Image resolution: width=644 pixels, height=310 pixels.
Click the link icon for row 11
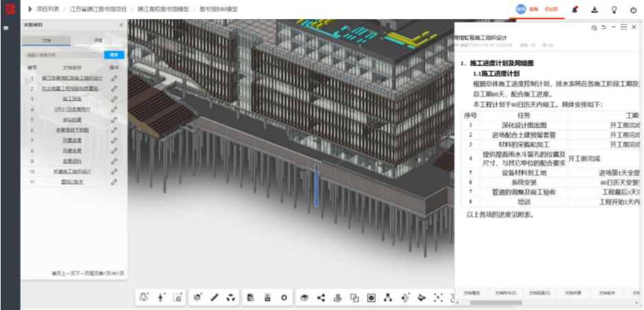114,181
